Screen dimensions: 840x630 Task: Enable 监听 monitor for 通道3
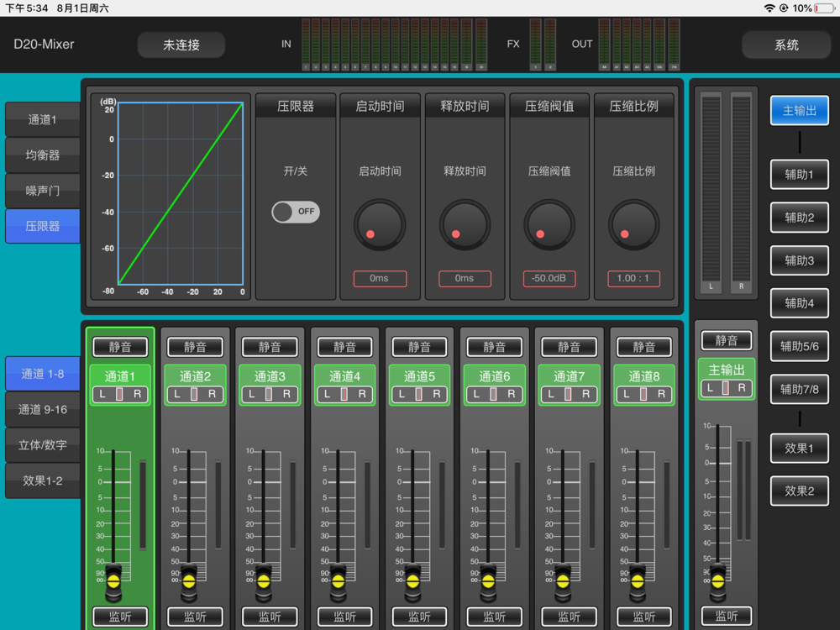(270, 617)
